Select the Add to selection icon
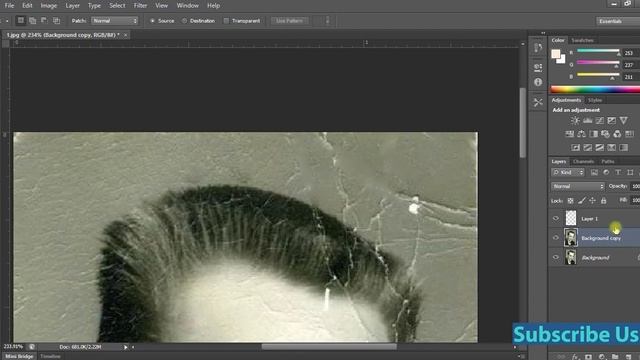The width and height of the screenshot is (640, 360). point(33,20)
